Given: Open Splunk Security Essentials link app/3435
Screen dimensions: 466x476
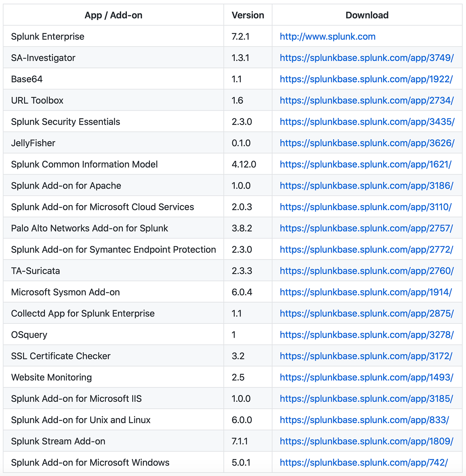Looking at the screenshot, I should [x=367, y=122].
